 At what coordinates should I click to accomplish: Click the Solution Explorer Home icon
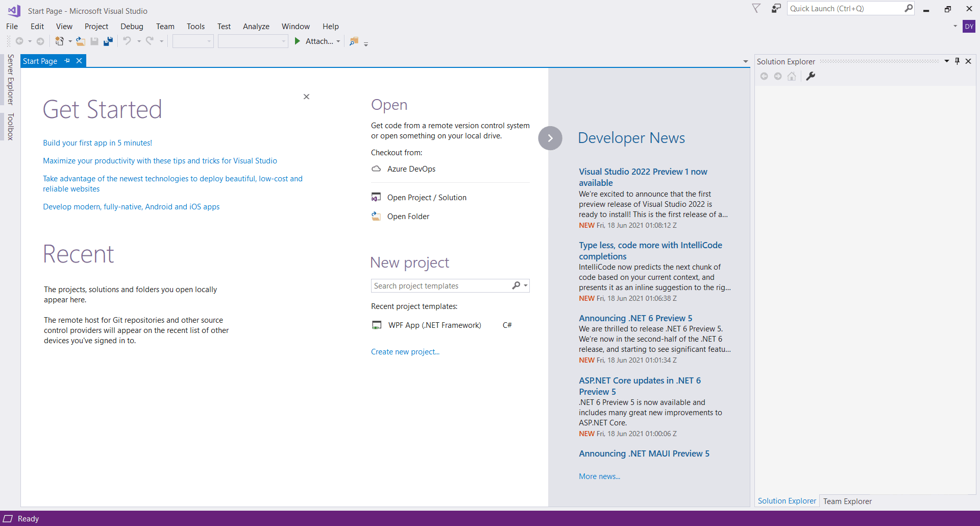[x=792, y=76]
